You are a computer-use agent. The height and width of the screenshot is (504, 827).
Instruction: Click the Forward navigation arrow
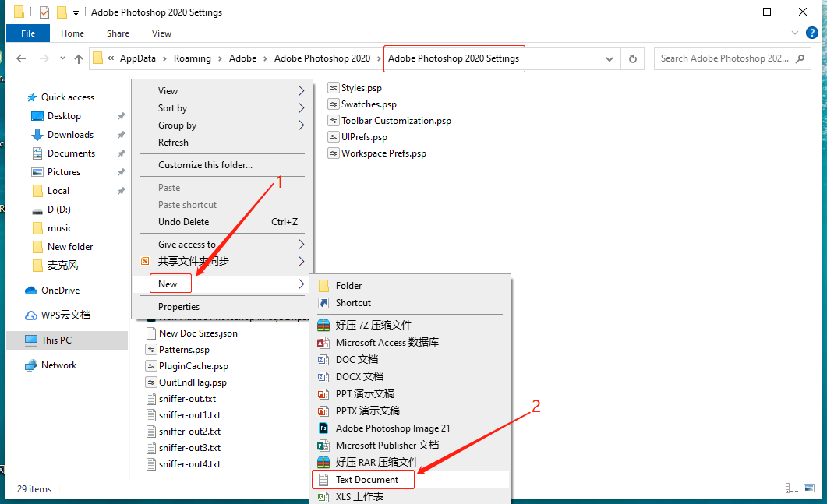(x=44, y=58)
